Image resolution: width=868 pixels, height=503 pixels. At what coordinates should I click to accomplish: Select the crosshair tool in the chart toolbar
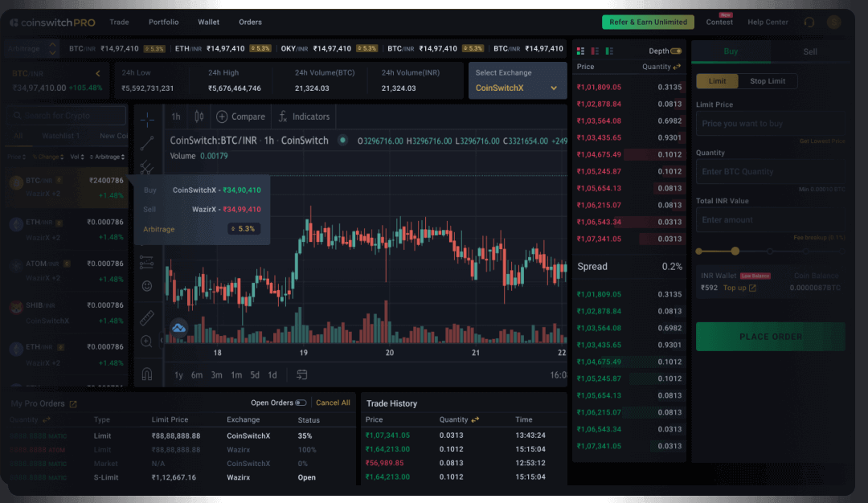pos(149,118)
